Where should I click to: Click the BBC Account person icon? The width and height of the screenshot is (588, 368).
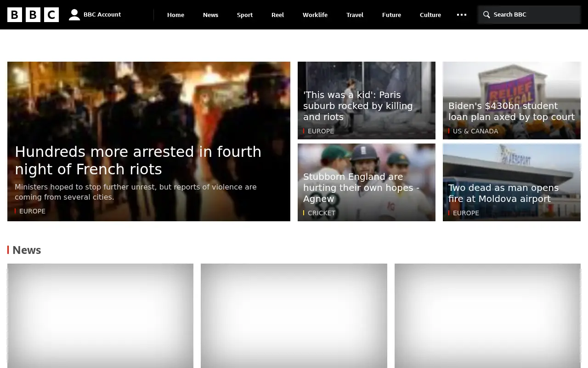point(74,15)
